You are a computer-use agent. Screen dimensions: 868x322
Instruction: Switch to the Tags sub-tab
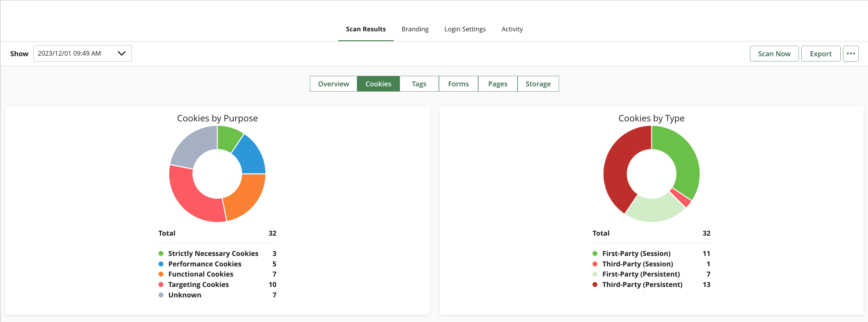pyautogui.click(x=419, y=84)
